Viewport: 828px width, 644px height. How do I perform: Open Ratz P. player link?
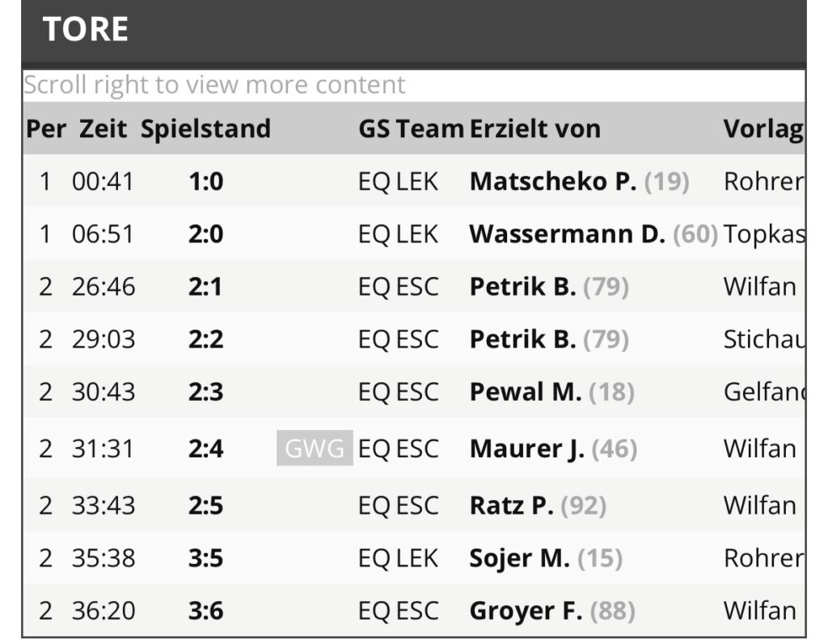[x=511, y=505]
